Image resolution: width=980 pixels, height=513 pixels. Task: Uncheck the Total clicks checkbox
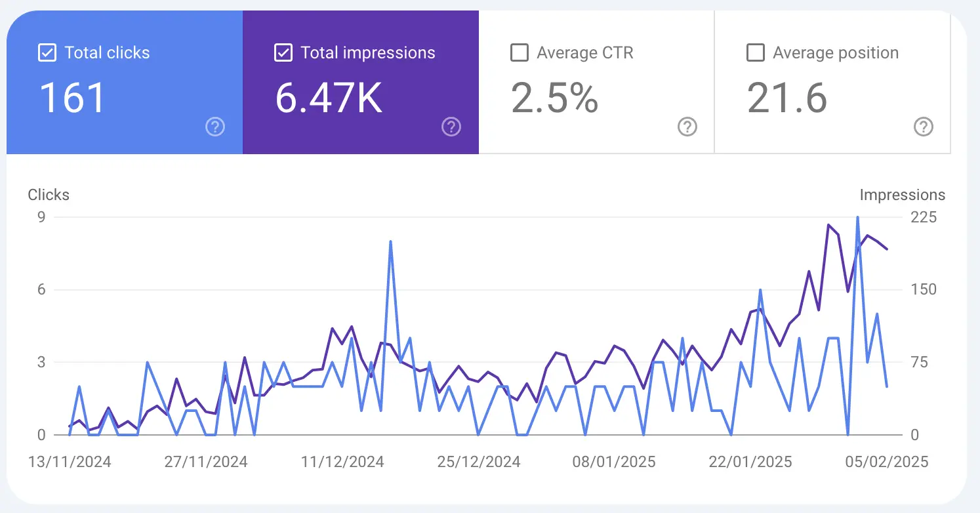[47, 53]
